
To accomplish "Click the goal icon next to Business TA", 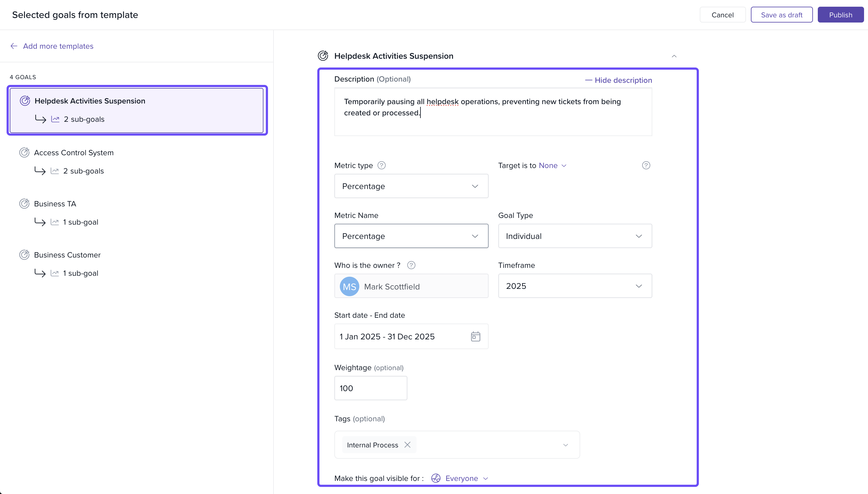I will point(24,204).
